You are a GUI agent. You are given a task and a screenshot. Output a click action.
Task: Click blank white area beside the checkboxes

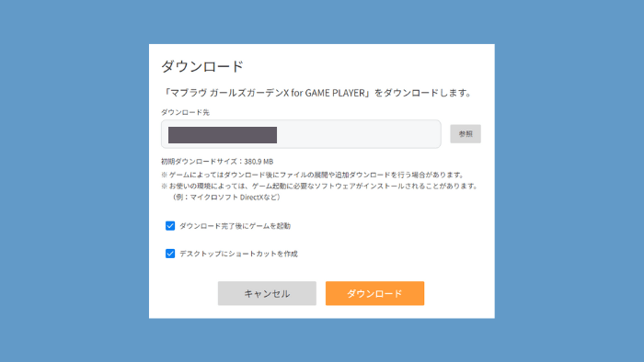390,240
